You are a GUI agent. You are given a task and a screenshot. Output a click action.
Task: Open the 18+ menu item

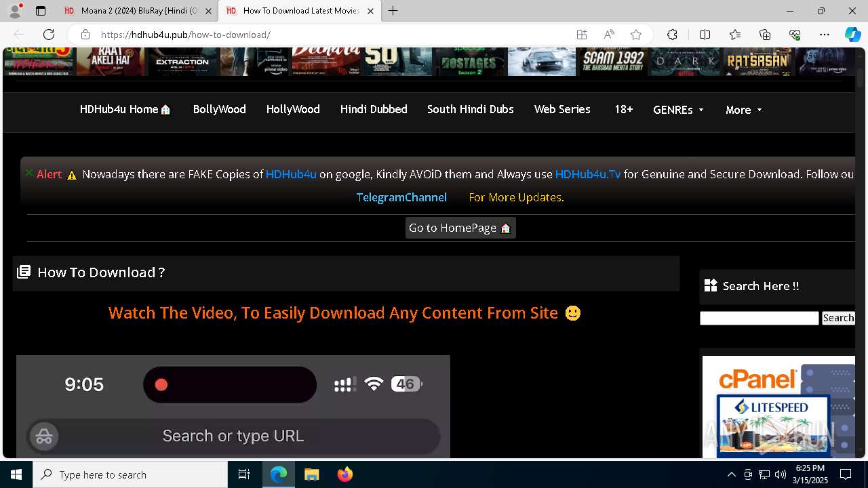pos(624,109)
